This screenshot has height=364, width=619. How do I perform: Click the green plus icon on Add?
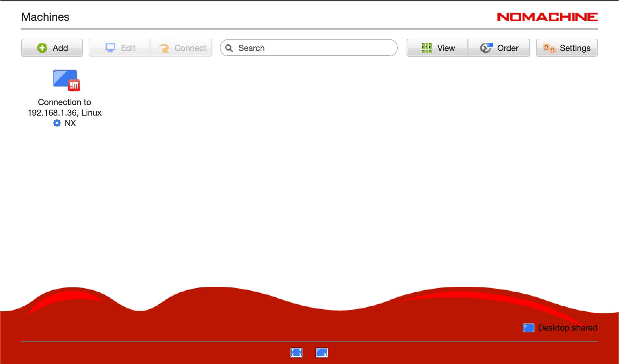click(42, 48)
